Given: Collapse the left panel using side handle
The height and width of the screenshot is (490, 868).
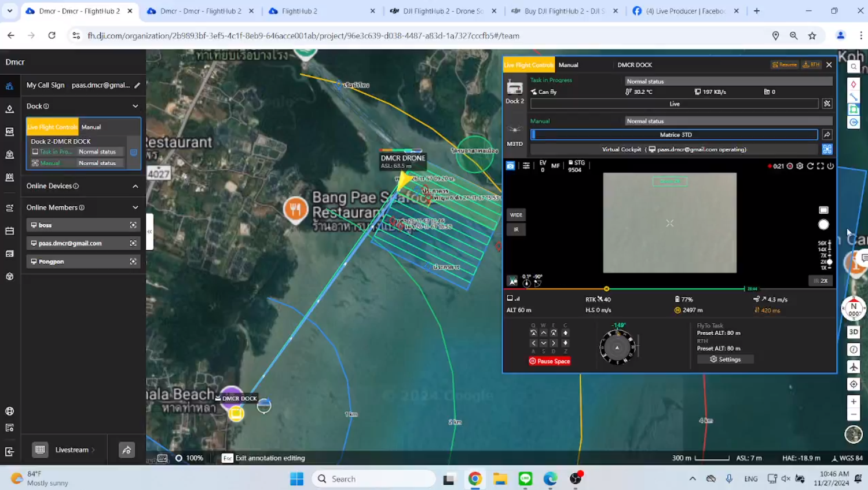Looking at the screenshot, I should tap(149, 231).
